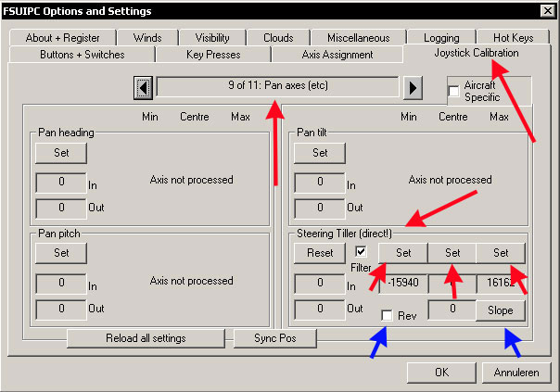Click the -15940 minimum value field
The image size is (560, 392).
coord(403,284)
